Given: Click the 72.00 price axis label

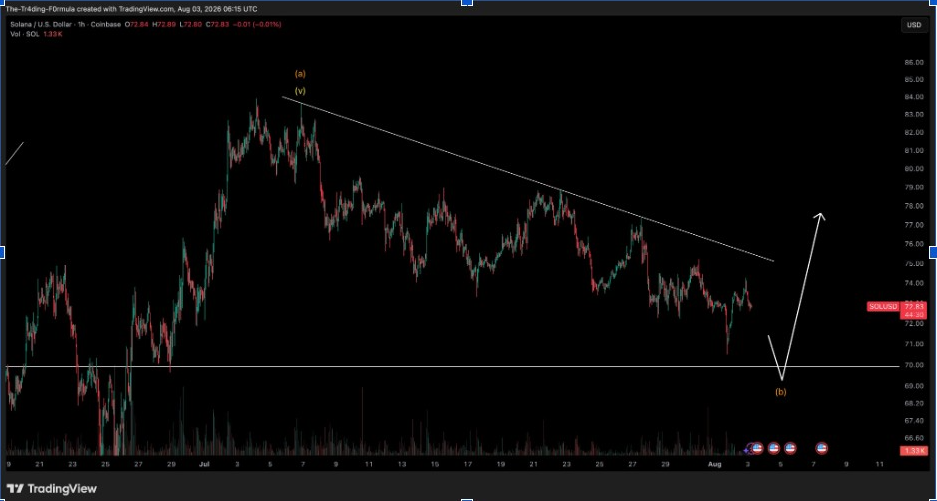Looking at the screenshot, I should click(x=915, y=323).
